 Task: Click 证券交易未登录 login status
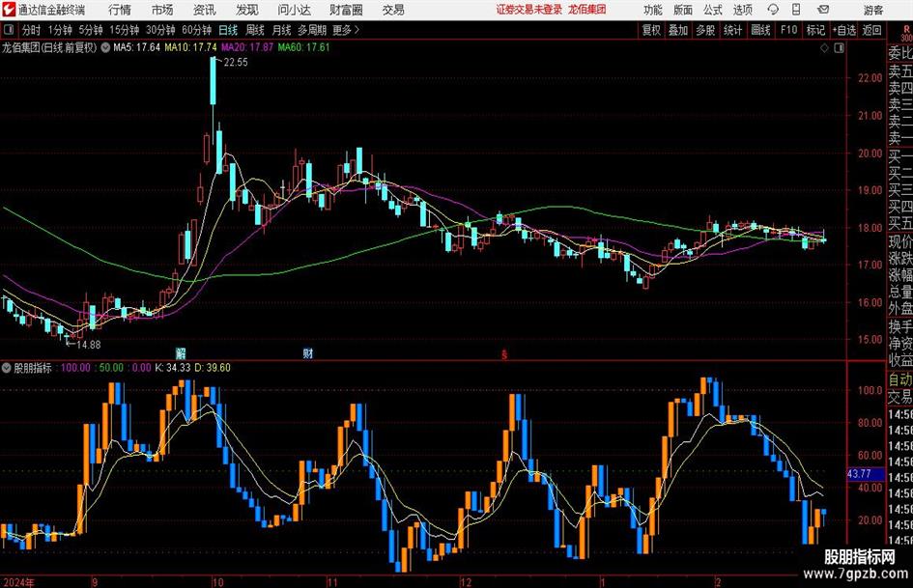(529, 10)
